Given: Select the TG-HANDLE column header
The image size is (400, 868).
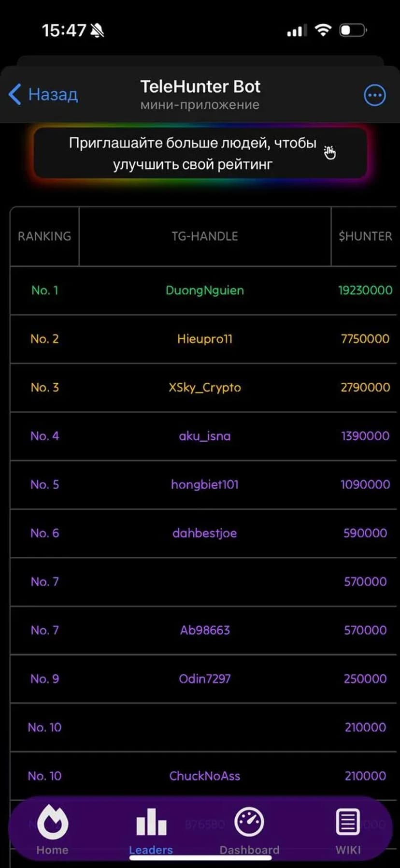Looking at the screenshot, I should coord(205,236).
